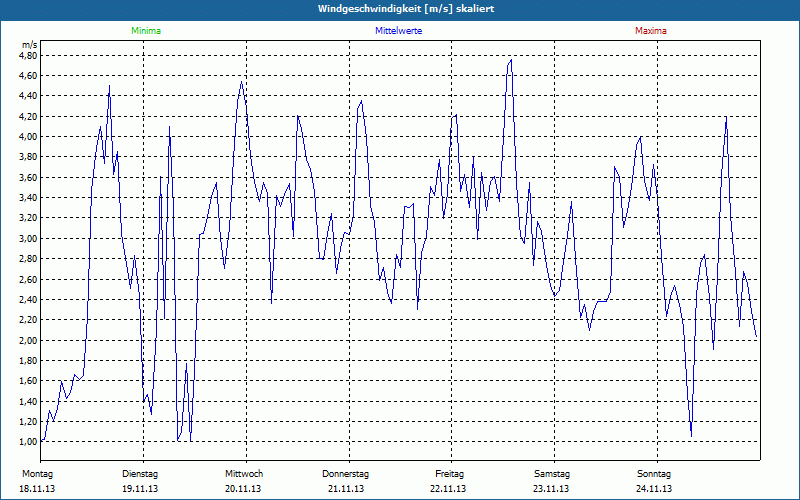Select the Sonntag day label
The image size is (800, 500).
pyautogui.click(x=654, y=474)
